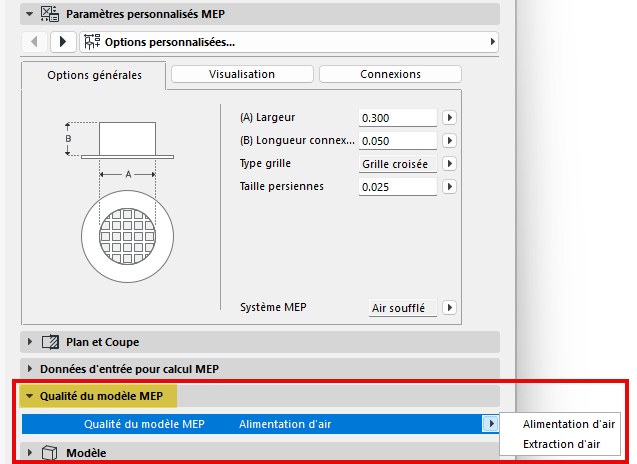The height and width of the screenshot is (464, 637).
Task: Select the Qualité du modèle MEP parameter row
Action: [260, 424]
